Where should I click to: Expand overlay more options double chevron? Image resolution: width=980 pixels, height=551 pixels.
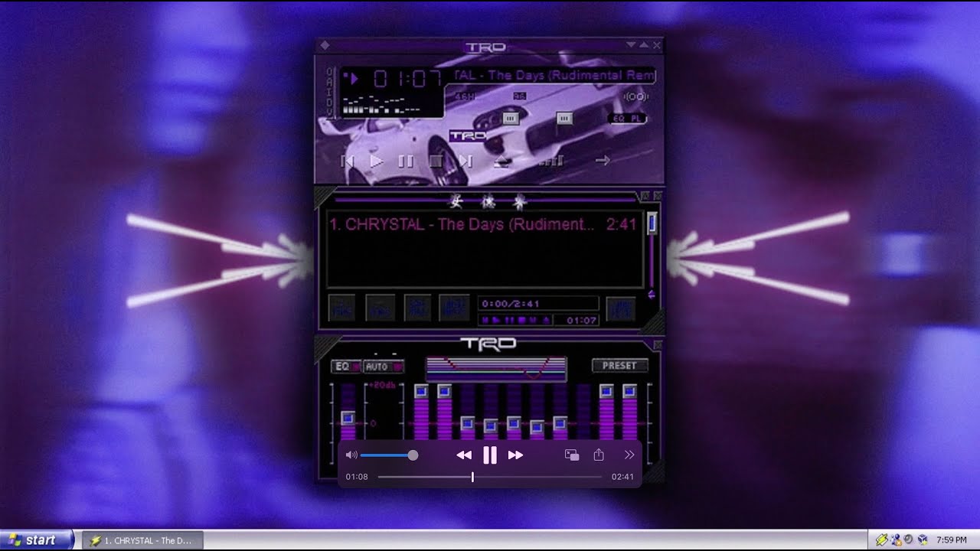(x=629, y=455)
